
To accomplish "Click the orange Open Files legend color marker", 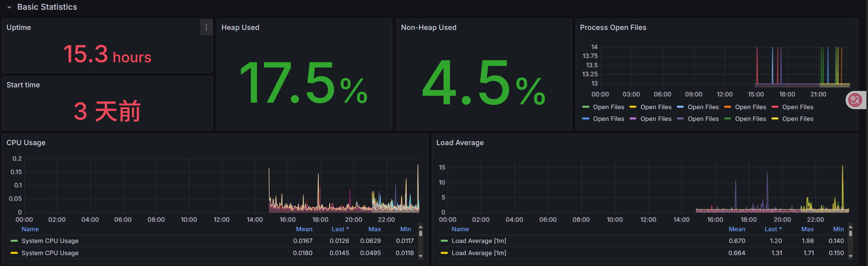I will point(727,107).
